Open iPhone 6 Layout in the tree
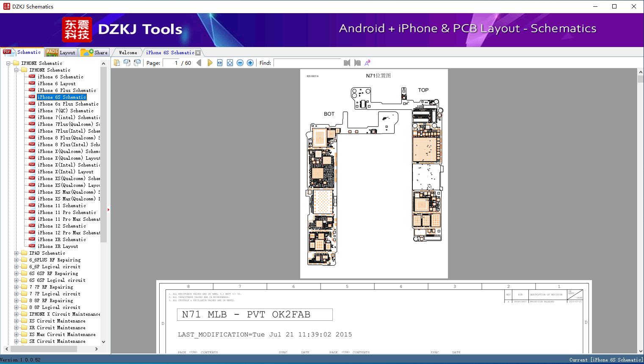 pyautogui.click(x=56, y=83)
